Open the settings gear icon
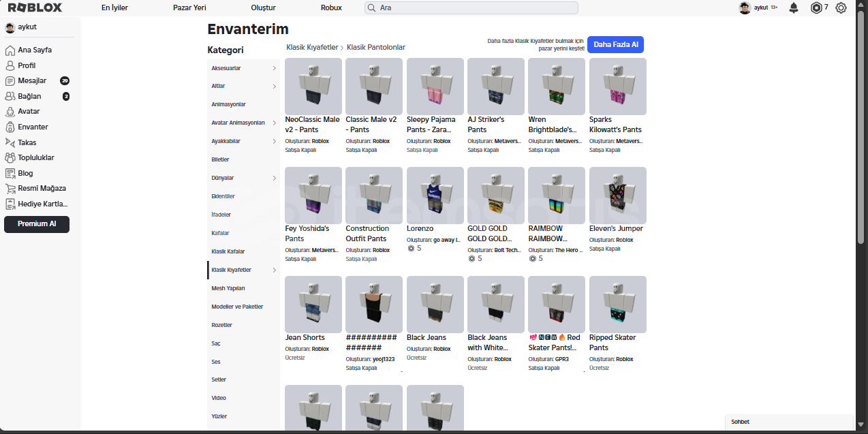 841,7
